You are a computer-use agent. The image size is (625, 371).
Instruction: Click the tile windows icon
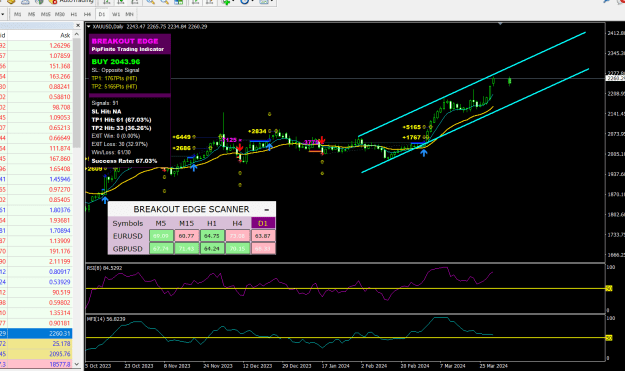coord(179,2)
